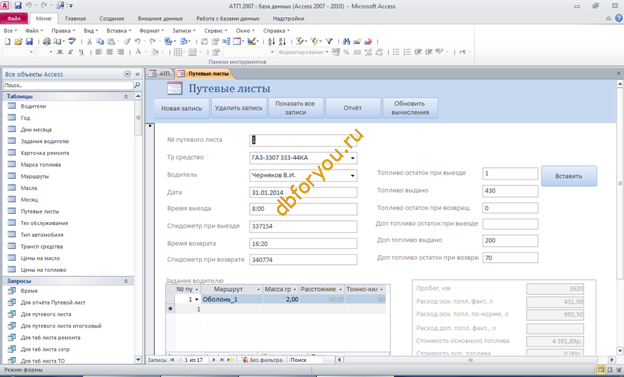
Task: Switch to the Внешние данные ribbon tab
Action: 160,18
